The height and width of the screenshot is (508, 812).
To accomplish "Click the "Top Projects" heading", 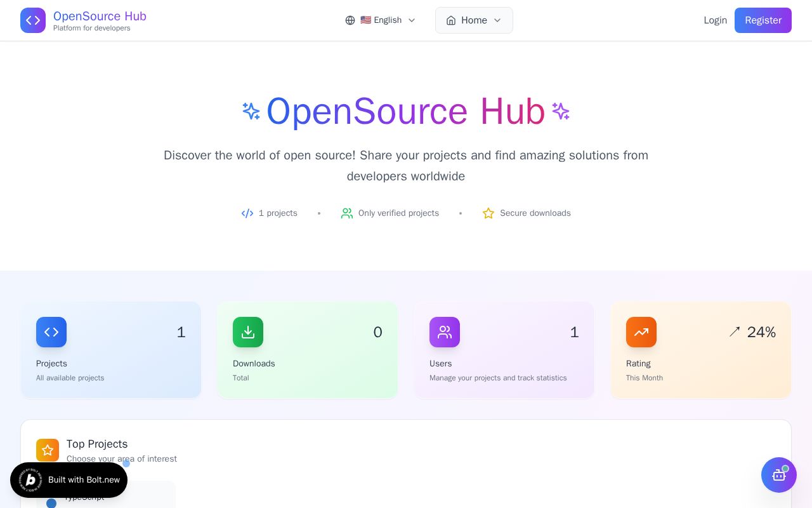I will [97, 444].
